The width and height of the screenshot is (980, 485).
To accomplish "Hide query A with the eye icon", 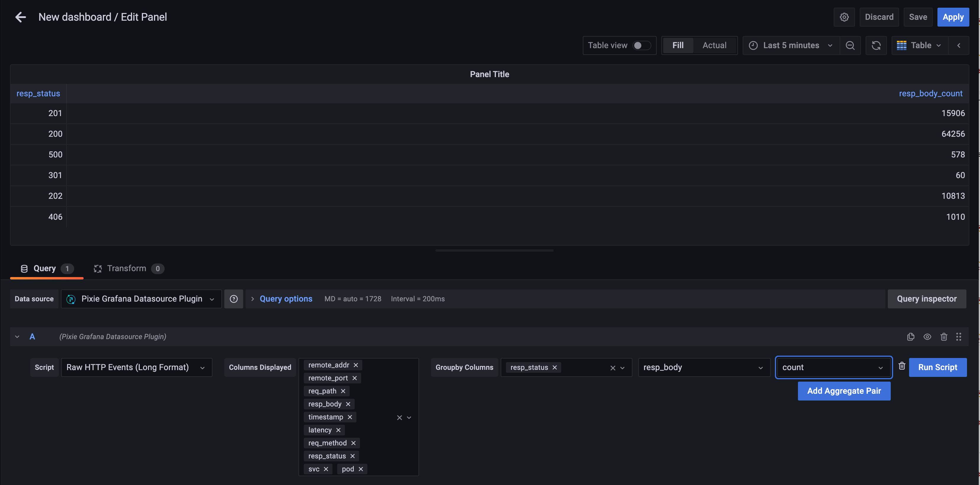I will tap(927, 337).
